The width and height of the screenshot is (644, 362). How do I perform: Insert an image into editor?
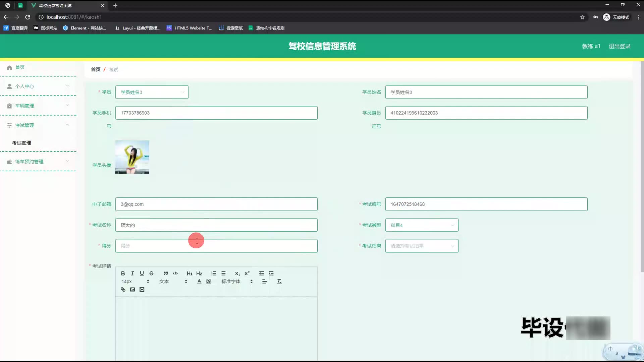pyautogui.click(x=132, y=290)
